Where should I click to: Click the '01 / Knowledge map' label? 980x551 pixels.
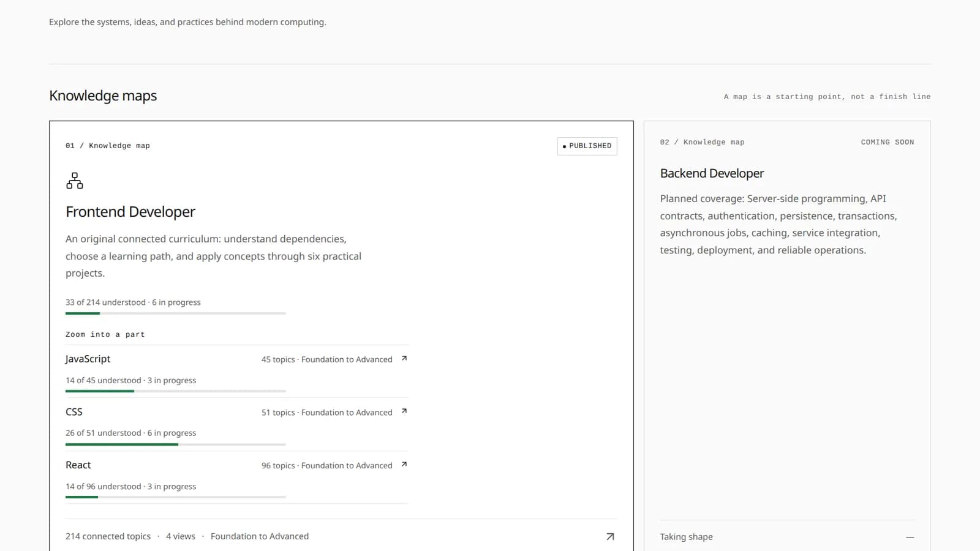point(108,146)
